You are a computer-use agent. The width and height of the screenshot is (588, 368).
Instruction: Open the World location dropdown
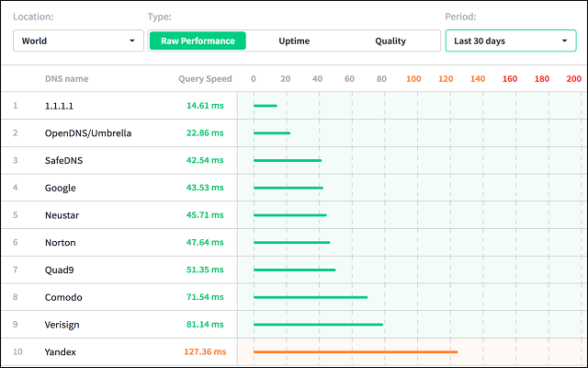pyautogui.click(x=78, y=41)
